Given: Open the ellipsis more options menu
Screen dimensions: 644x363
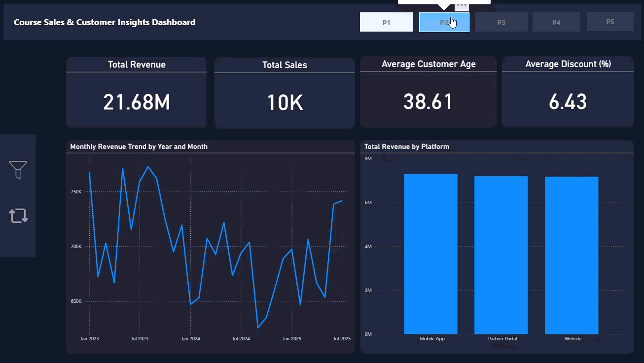Looking at the screenshot, I should tap(461, 5).
